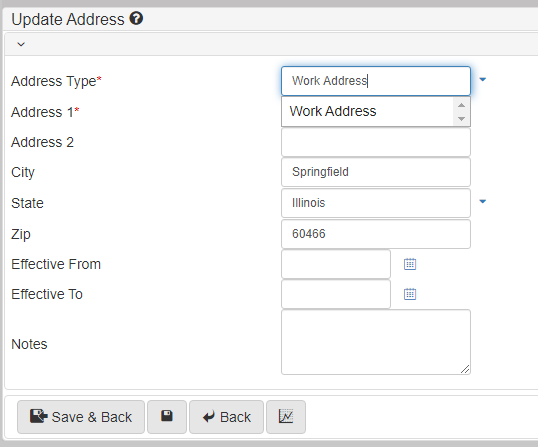Click the Effective To date field
Image resolution: width=538 pixels, height=447 pixels.
336,294
